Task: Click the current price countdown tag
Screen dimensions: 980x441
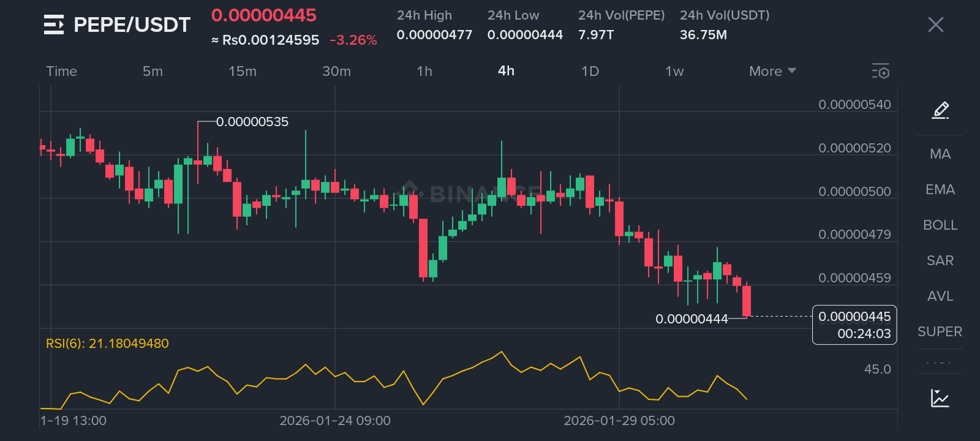Action: tap(854, 325)
